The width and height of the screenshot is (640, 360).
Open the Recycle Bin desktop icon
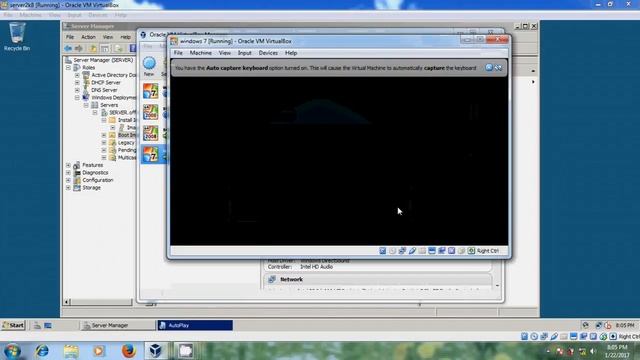17,37
